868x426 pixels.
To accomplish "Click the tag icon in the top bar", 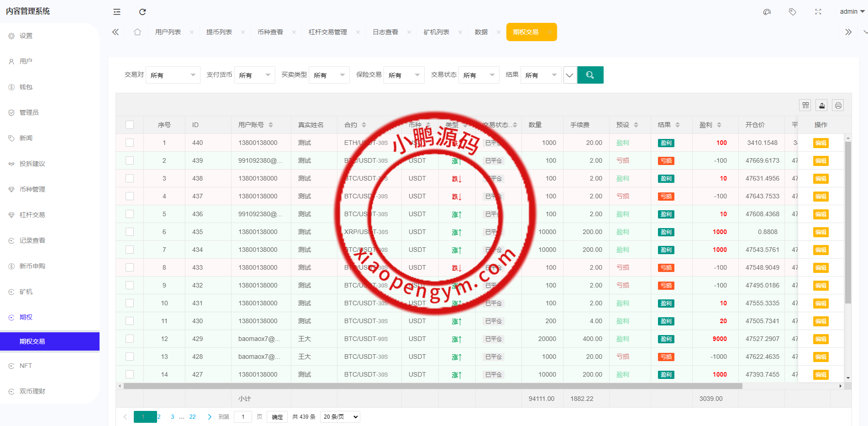I will click(792, 11).
